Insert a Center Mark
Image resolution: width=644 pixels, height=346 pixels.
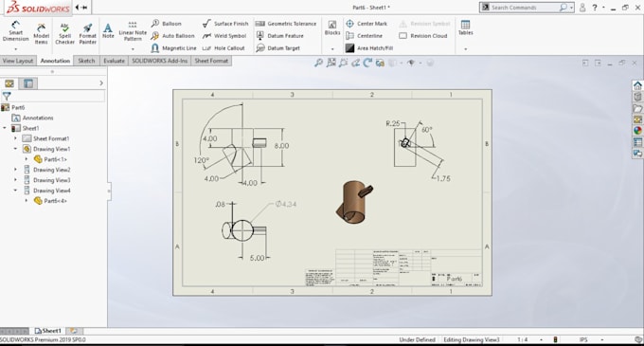click(367, 24)
